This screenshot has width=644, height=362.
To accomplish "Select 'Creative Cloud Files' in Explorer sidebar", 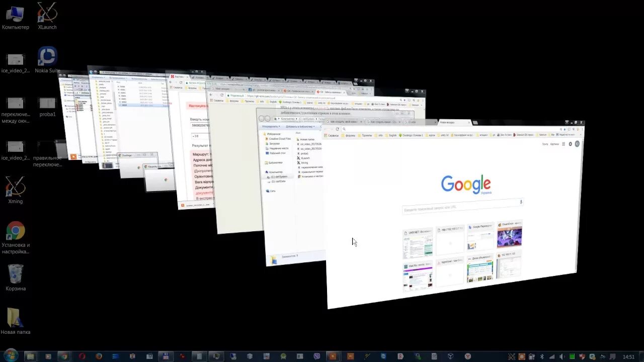I will [279, 139].
